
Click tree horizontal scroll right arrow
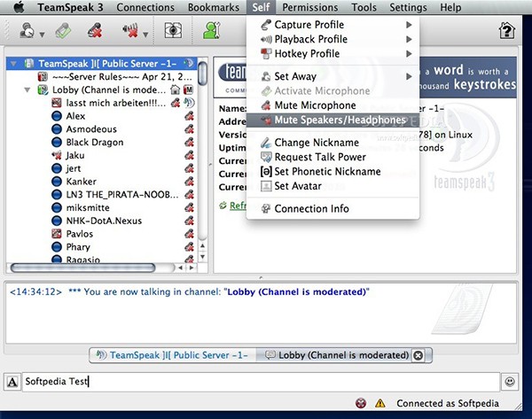pos(192,268)
